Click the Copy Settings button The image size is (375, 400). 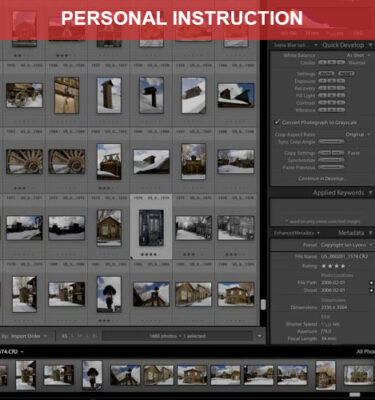(325, 153)
